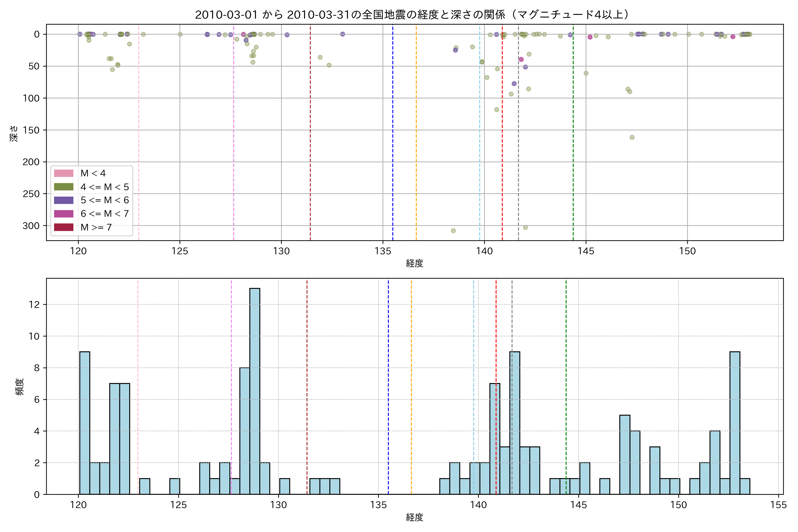Click the green 4 <= M < 5 swatch
Screen dimensions: 798x532
[63, 187]
